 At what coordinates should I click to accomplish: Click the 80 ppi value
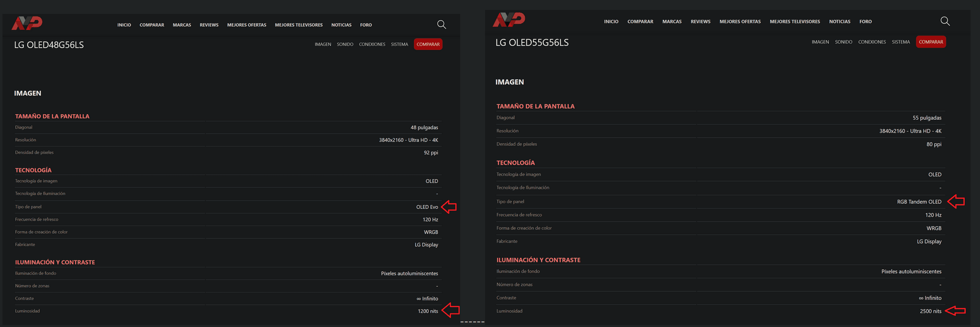pos(934,144)
